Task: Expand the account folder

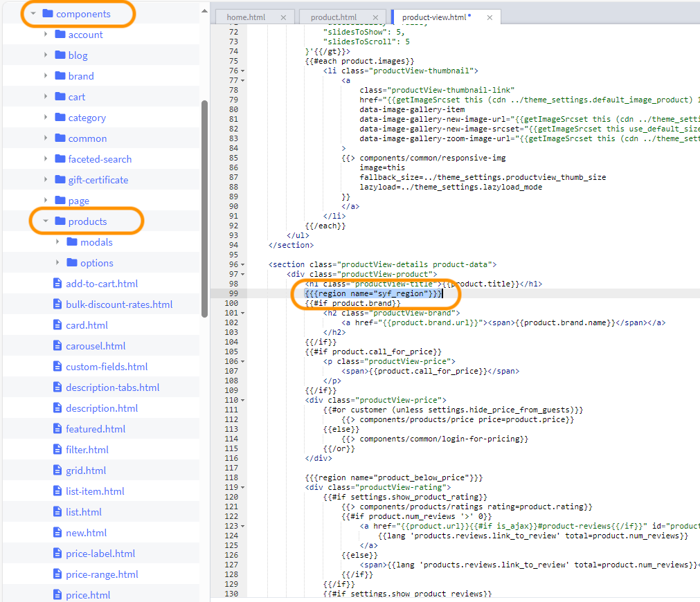Action: pos(46,34)
